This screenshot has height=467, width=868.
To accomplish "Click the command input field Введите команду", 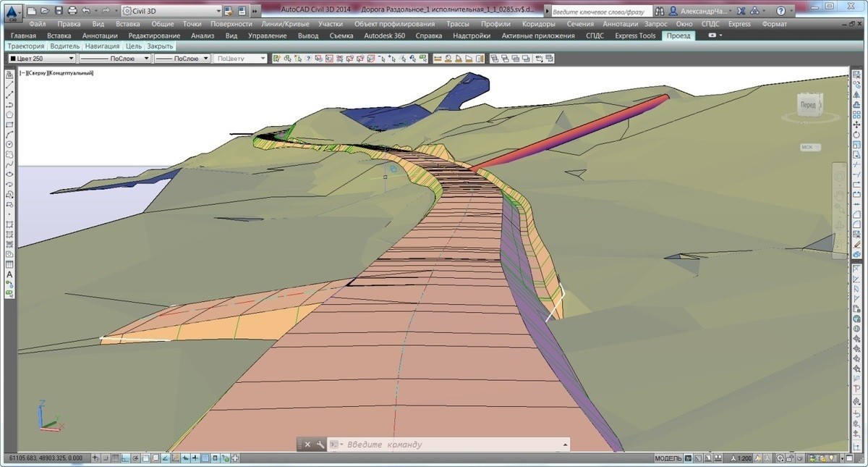I will (448, 445).
